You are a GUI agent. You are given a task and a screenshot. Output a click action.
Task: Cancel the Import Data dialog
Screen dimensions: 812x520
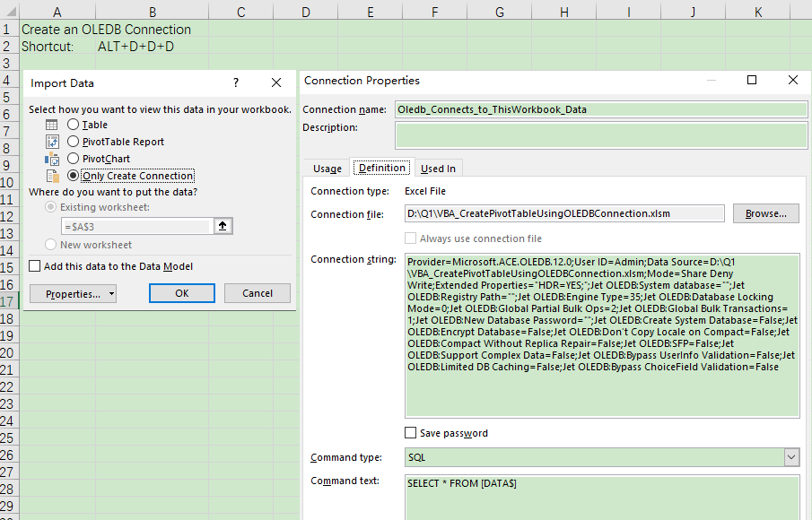[259, 293]
